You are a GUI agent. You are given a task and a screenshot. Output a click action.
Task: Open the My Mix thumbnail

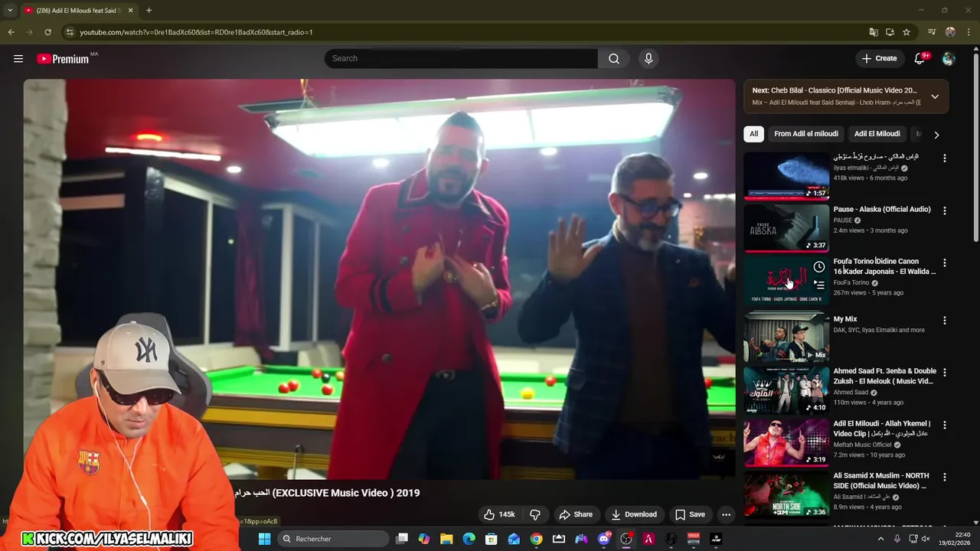point(786,337)
